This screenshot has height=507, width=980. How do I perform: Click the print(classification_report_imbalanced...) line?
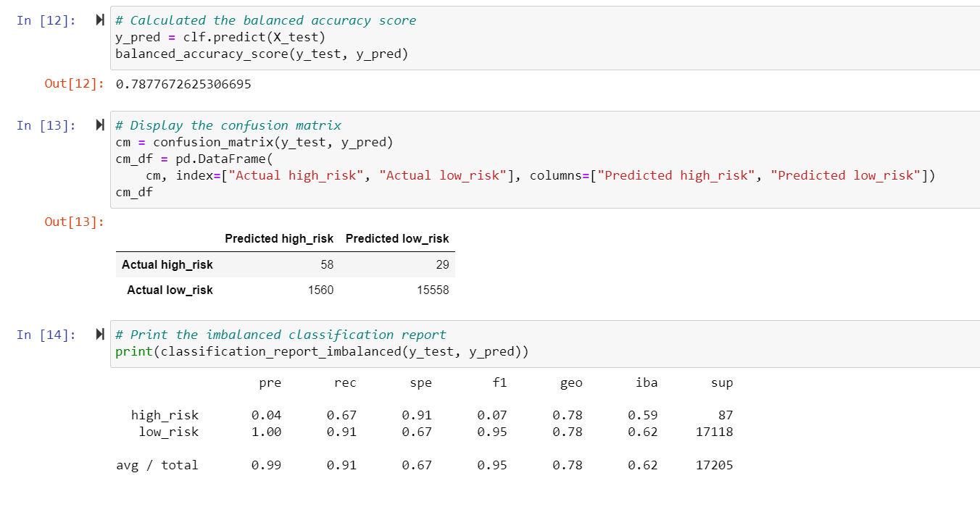(x=322, y=352)
